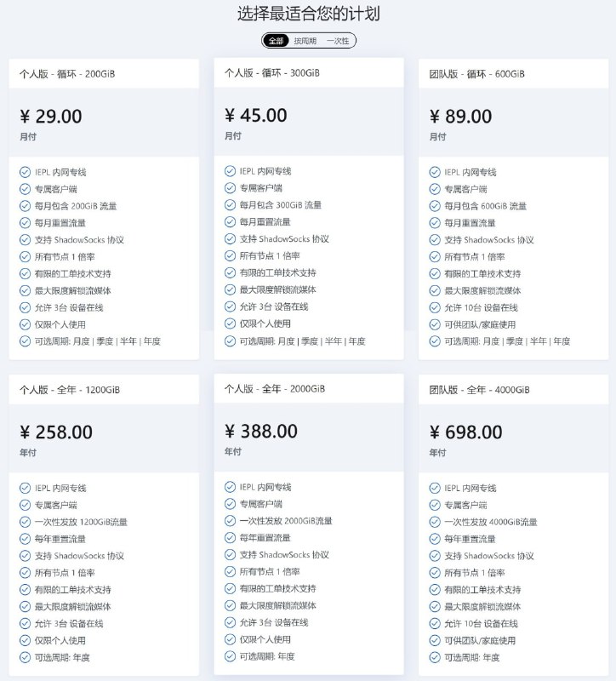Screen dimensions: 616x681
Task: Click checkmark icon beside 仅限个人使用 in 200GiB plan
Action: tap(26, 324)
